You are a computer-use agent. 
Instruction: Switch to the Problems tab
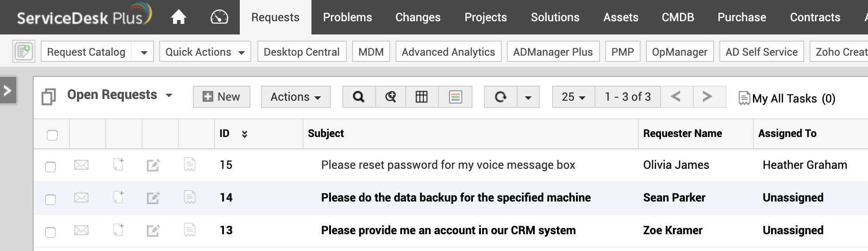click(347, 17)
